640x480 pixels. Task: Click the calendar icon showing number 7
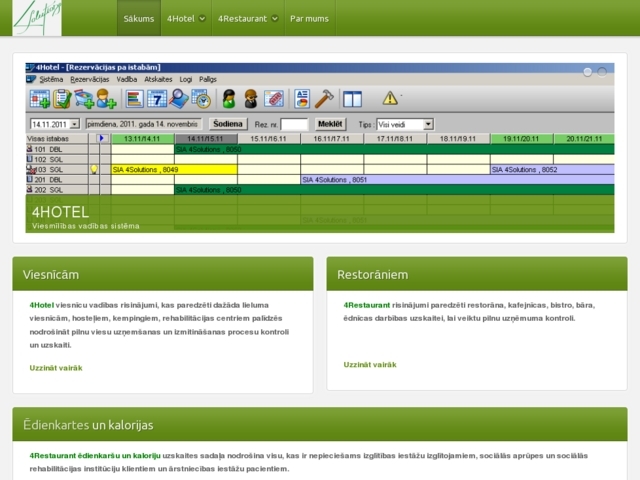(x=157, y=99)
